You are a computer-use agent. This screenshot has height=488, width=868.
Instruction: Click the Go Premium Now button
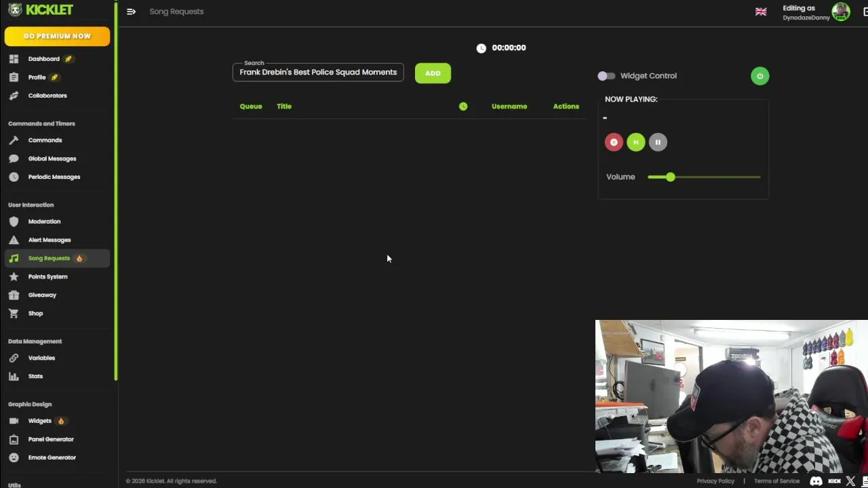click(x=57, y=36)
